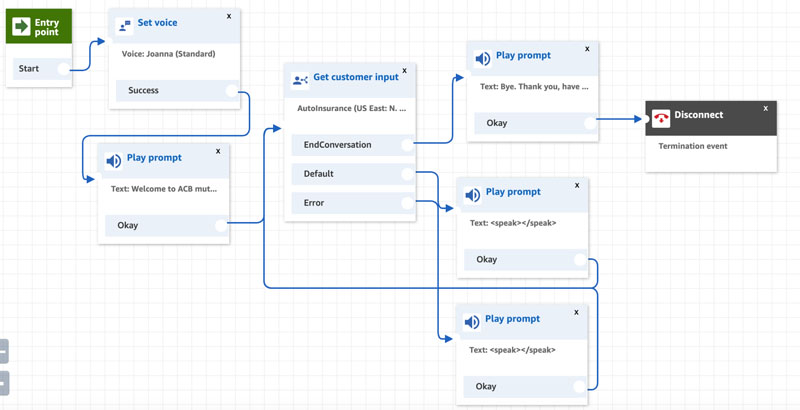Click the 'Default' branch label
The height and width of the screenshot is (410, 800).
click(318, 174)
